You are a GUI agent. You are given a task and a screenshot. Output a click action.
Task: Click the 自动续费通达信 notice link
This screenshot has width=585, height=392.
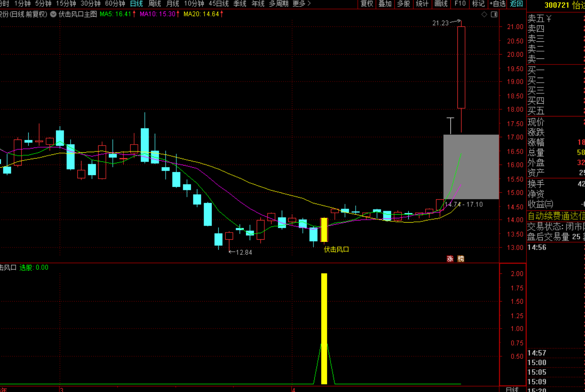(x=556, y=216)
